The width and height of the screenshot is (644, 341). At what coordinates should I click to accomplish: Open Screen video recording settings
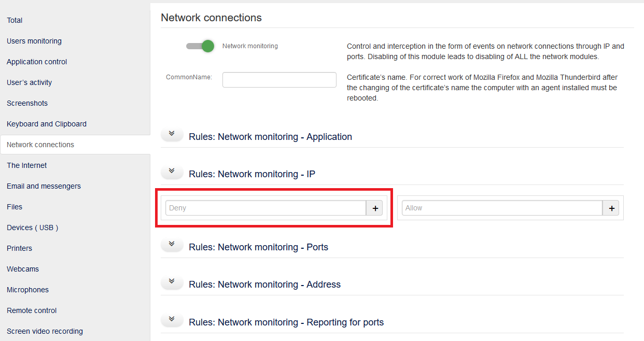point(45,331)
